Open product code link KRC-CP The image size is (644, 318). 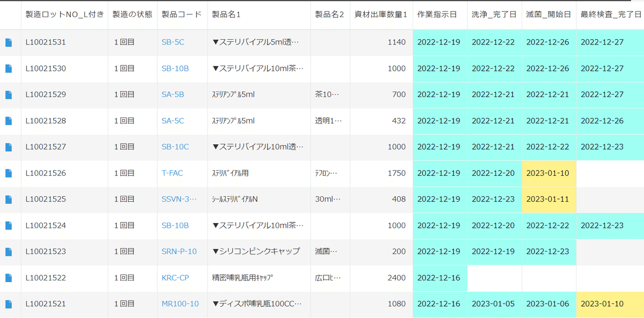pos(175,278)
